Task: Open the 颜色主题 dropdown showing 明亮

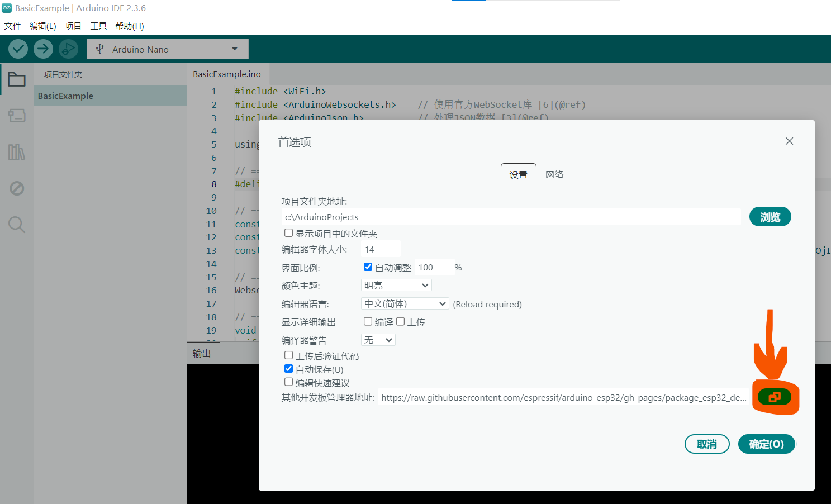Action: coord(396,286)
